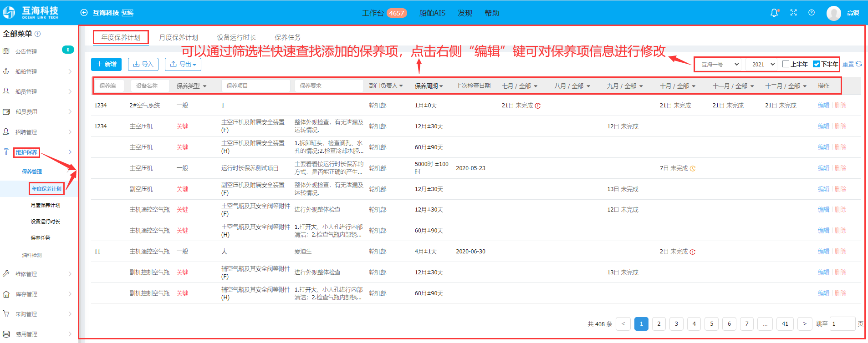Open the 2021 year dropdown
Screen dimensions: 868x343
(x=762, y=64)
